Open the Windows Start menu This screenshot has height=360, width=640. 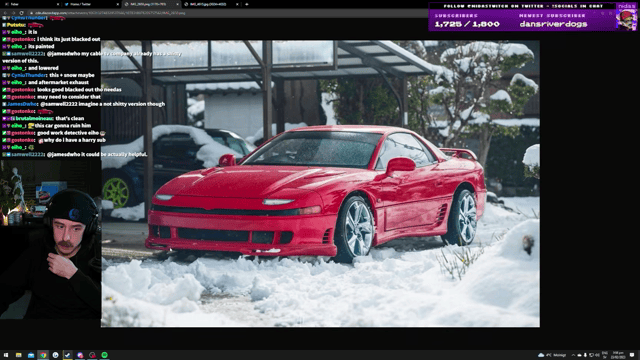[x=6, y=355]
